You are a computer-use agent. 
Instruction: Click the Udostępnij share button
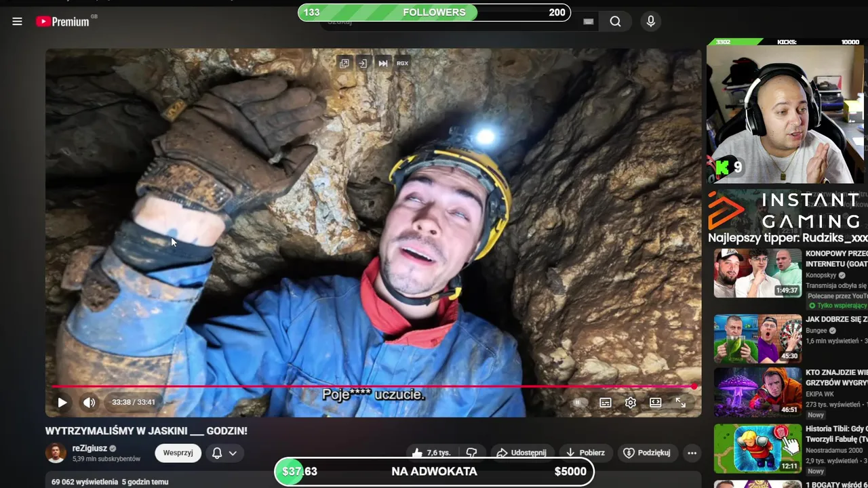pyautogui.click(x=521, y=453)
